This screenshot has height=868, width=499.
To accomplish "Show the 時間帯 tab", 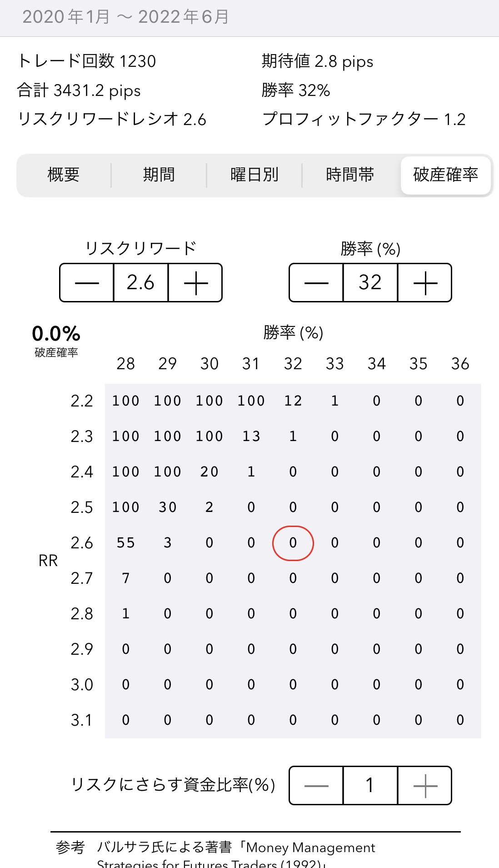I will (349, 175).
